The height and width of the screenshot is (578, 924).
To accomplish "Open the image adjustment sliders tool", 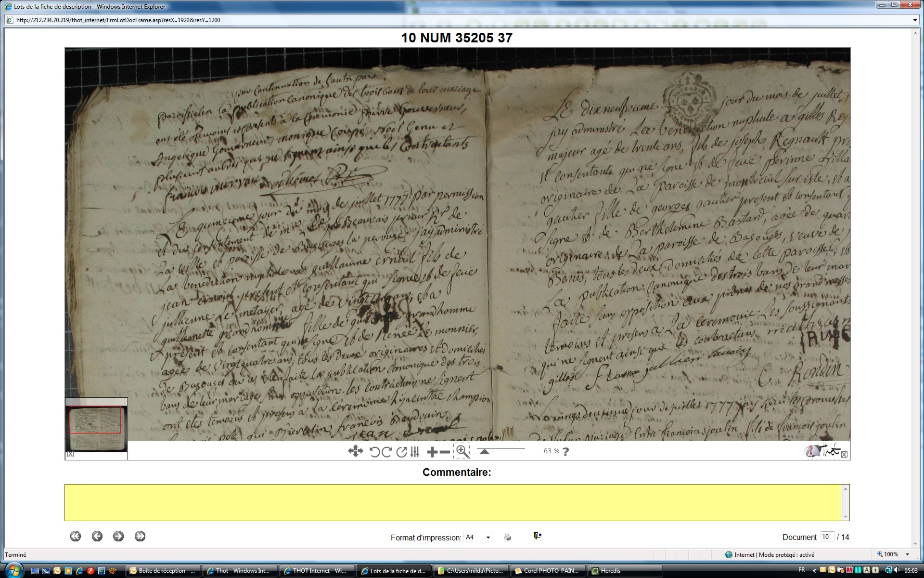I will [x=415, y=452].
